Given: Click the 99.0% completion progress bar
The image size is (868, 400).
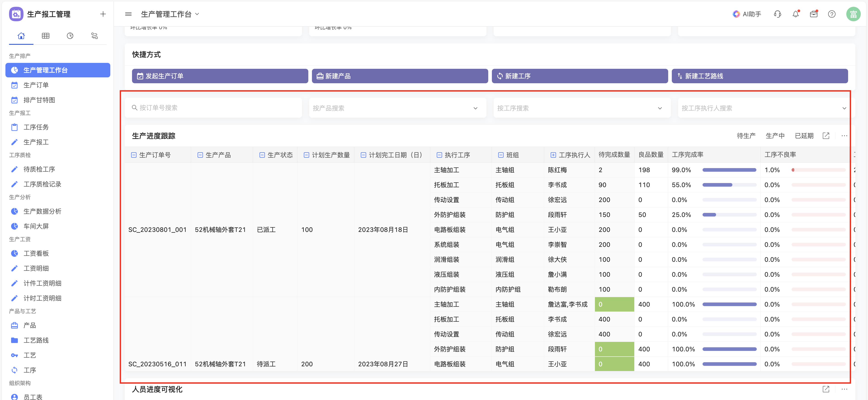Looking at the screenshot, I should pos(729,170).
